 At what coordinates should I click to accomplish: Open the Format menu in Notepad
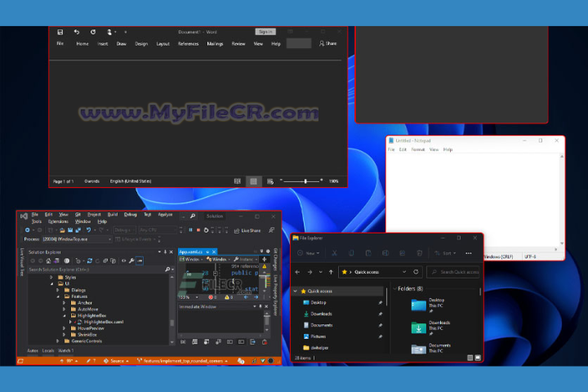[x=418, y=149]
